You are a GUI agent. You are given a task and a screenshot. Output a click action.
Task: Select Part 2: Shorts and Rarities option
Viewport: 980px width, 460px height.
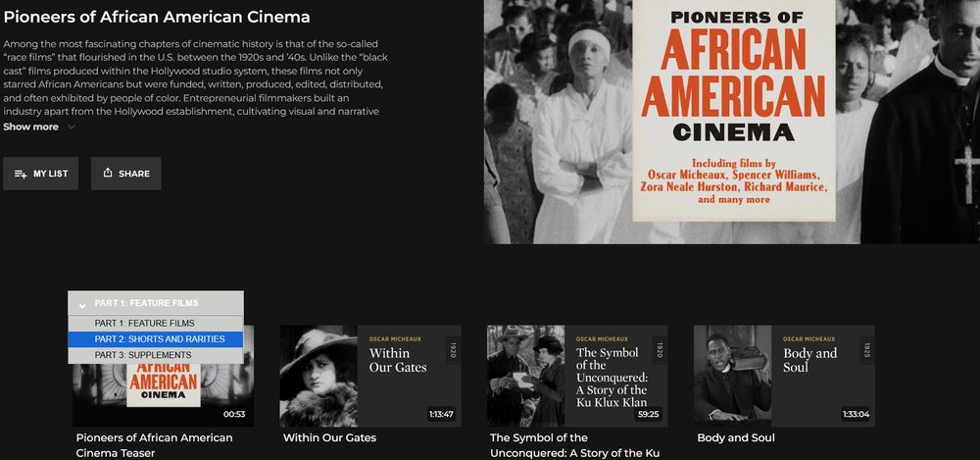pyautogui.click(x=156, y=339)
